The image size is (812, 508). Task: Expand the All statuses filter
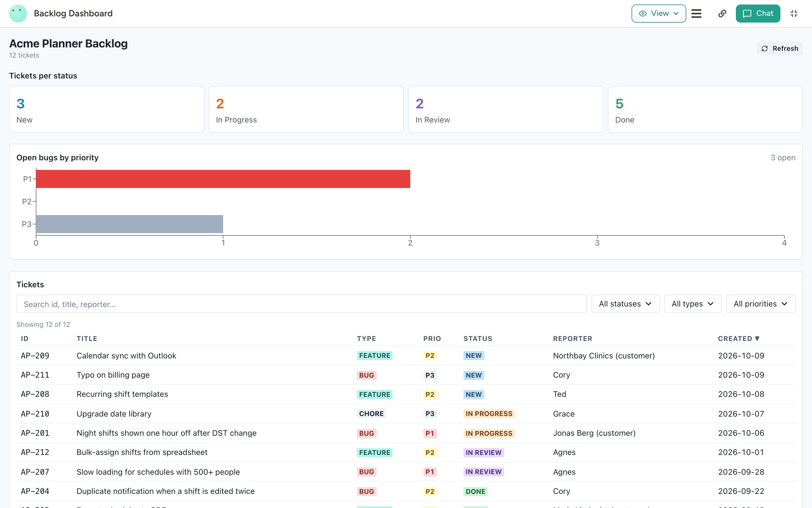coord(625,304)
